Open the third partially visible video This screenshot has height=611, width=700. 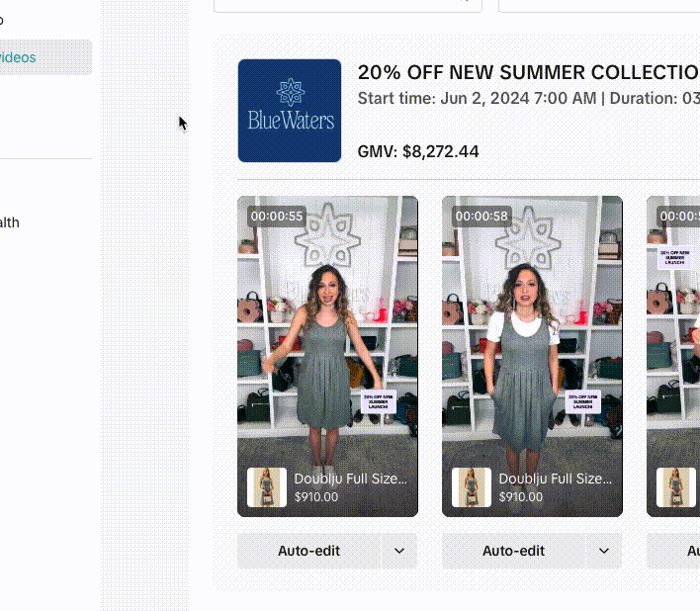(674, 336)
